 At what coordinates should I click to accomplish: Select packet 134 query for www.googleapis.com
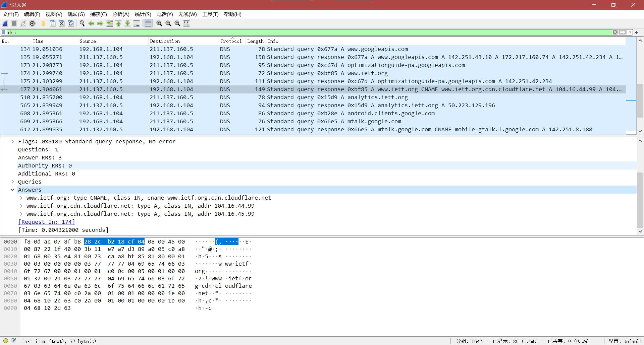click(x=313, y=49)
